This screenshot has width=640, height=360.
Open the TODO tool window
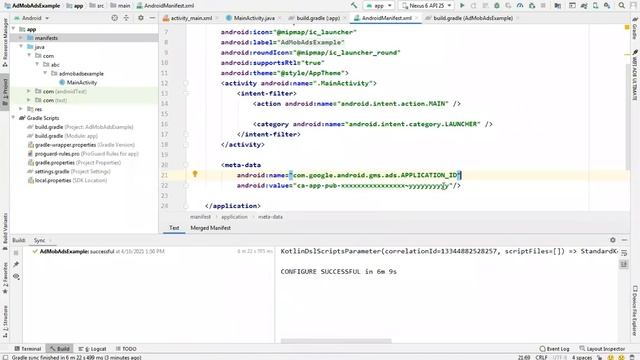click(126, 349)
